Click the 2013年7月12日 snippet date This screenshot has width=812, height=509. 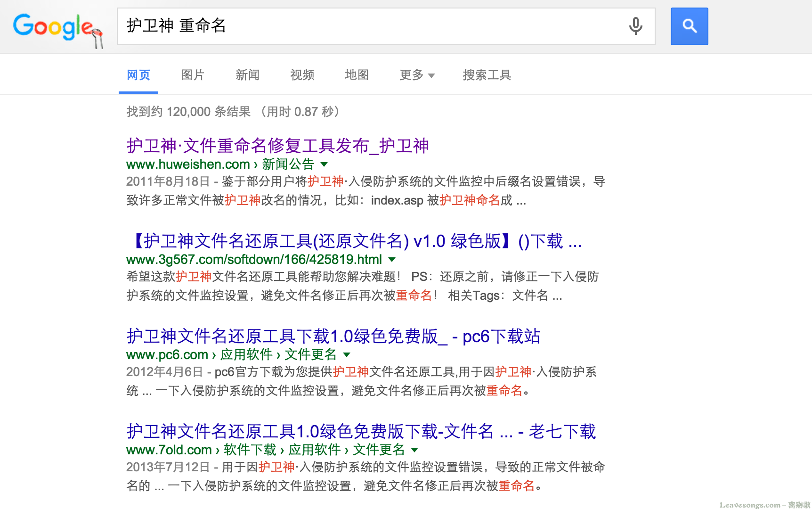pyautogui.click(x=168, y=467)
